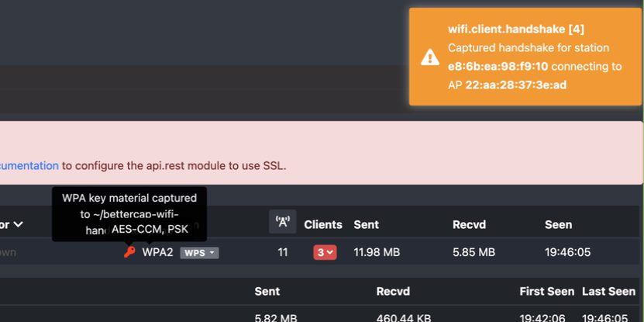
Task: Click station MAC e8:6b:ea:98:f9:10 in notification
Action: (498, 67)
